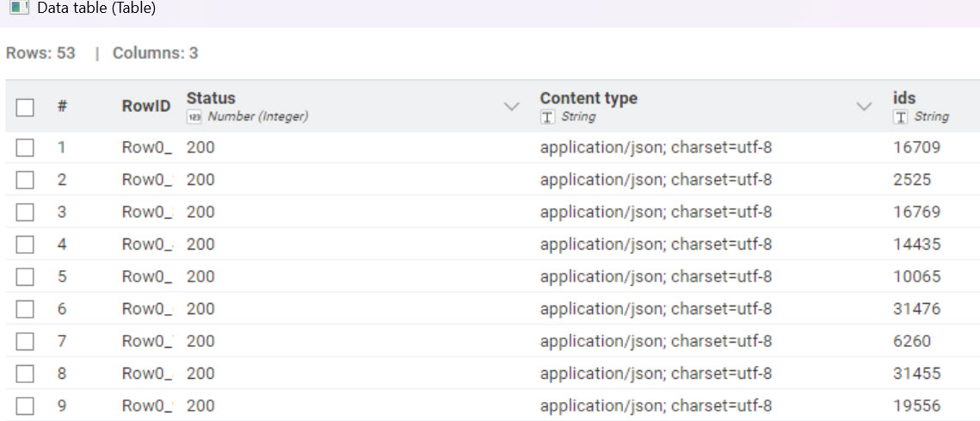980x421 pixels.
Task: Click the Integer type icon under Status
Action: point(194,117)
